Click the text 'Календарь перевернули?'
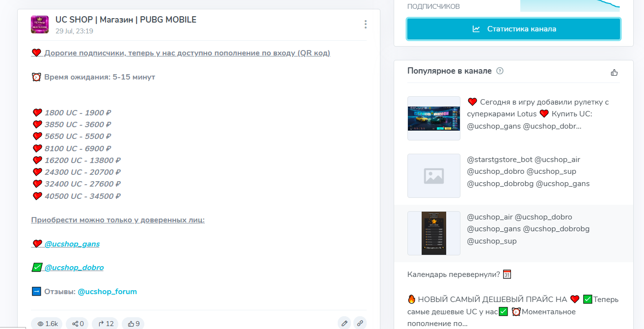The width and height of the screenshot is (644, 329). pos(454,274)
